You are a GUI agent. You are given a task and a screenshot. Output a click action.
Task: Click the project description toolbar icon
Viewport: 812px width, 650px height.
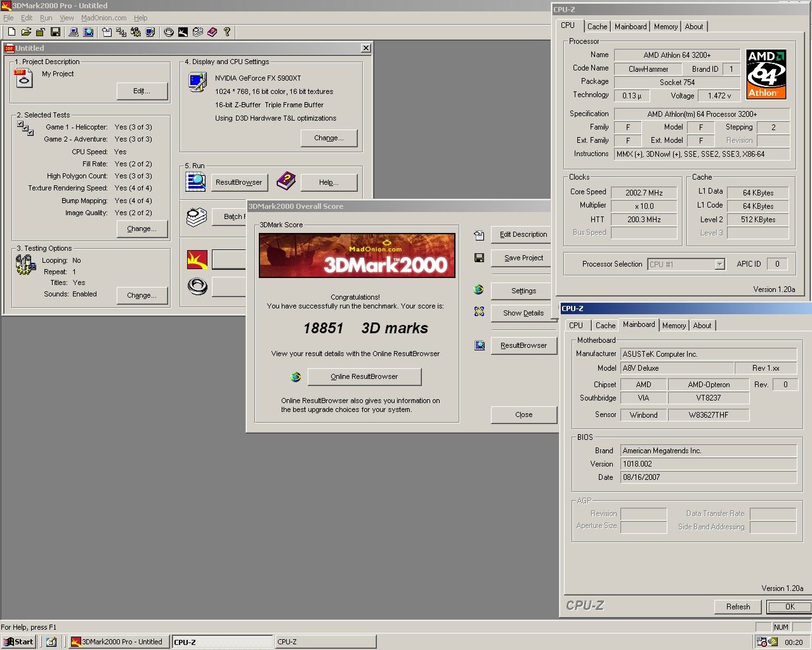pos(107,32)
